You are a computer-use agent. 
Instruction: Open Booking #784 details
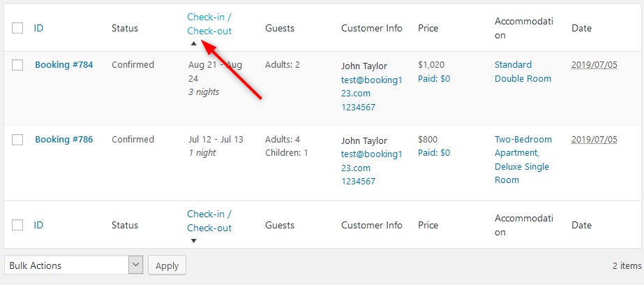[x=63, y=64]
